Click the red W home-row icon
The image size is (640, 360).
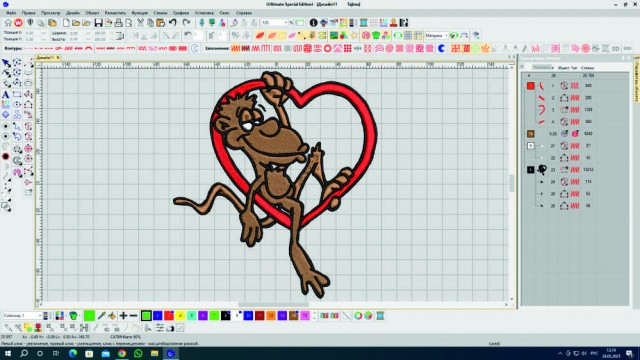[18, 23]
